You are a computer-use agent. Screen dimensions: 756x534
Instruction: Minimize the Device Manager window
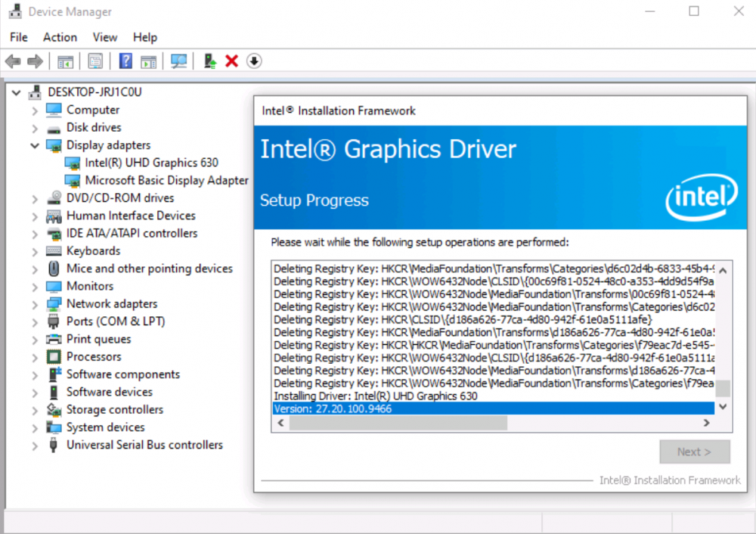650,11
